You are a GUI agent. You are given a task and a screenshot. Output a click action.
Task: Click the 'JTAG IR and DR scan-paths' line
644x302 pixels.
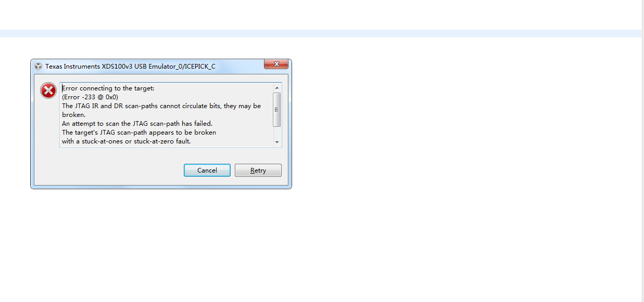click(x=161, y=106)
